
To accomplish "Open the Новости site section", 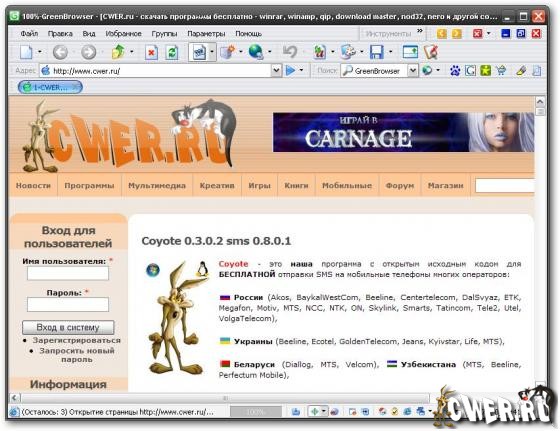I will point(33,186).
